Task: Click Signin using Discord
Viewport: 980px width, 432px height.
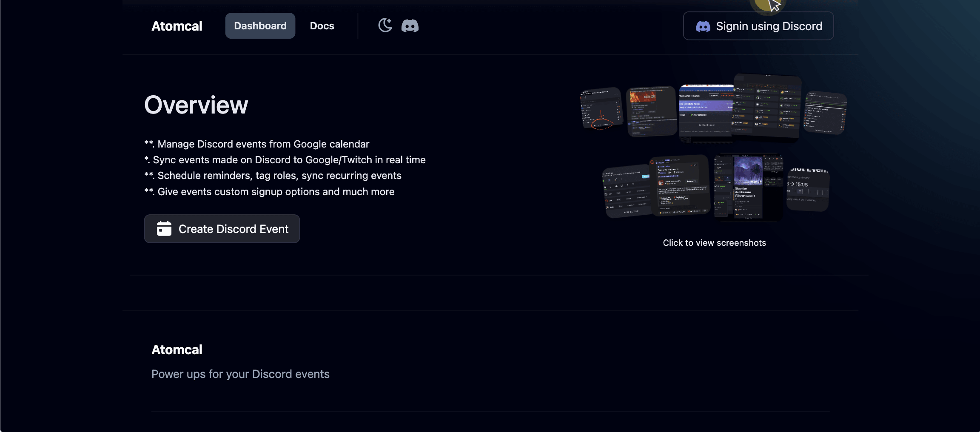Action: click(x=758, y=26)
